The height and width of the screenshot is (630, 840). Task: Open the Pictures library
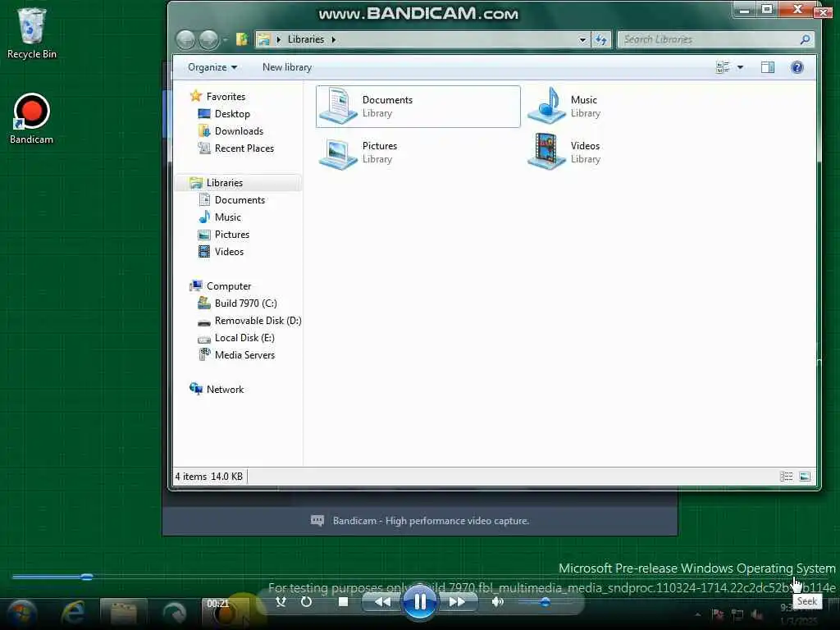pos(358,153)
